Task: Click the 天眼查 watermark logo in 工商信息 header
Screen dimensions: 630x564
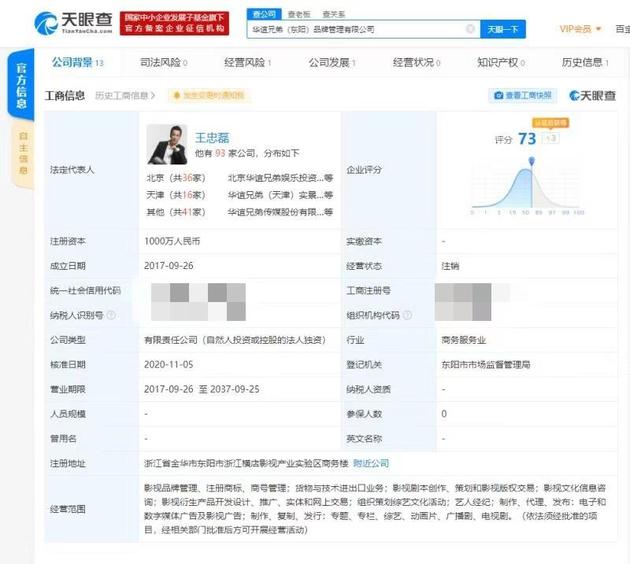Action: point(592,96)
